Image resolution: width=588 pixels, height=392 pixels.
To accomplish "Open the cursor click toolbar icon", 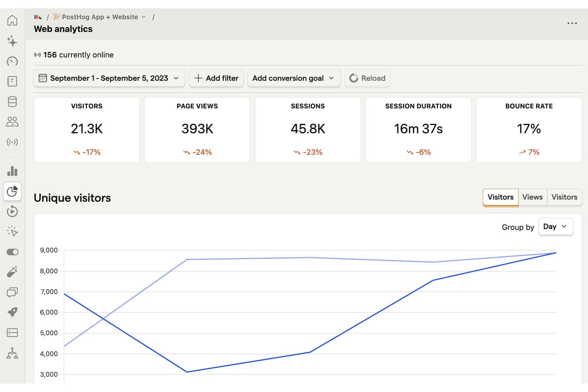I will point(12,232).
